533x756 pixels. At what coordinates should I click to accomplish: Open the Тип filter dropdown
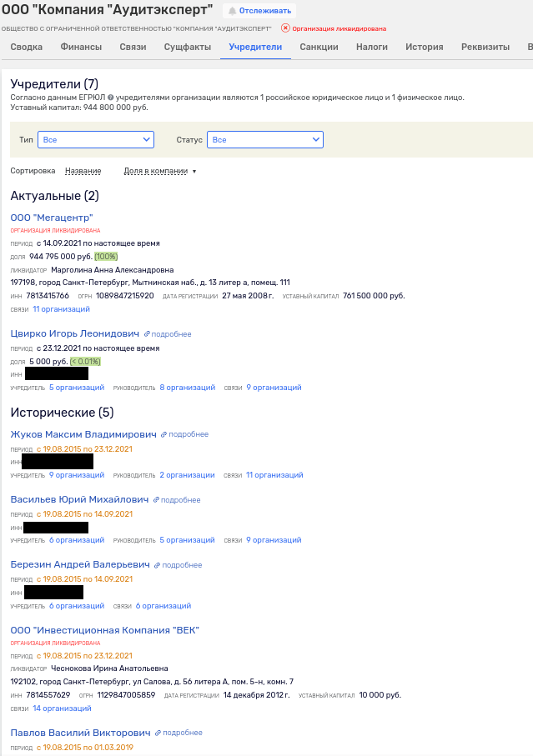tap(96, 139)
